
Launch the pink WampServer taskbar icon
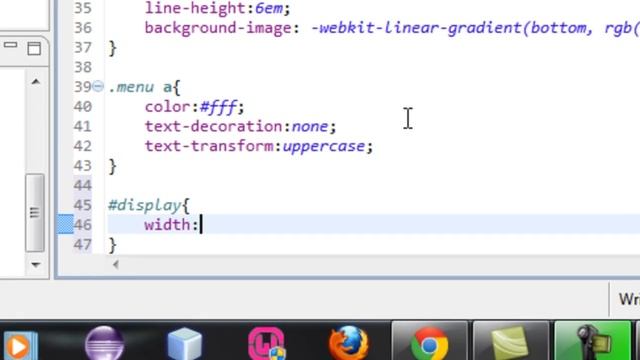click(267, 344)
